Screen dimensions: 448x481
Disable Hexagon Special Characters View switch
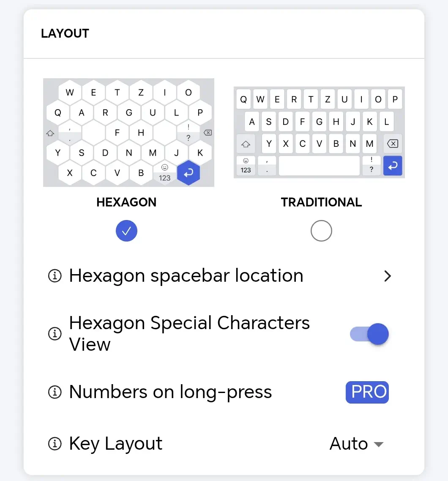pos(369,334)
